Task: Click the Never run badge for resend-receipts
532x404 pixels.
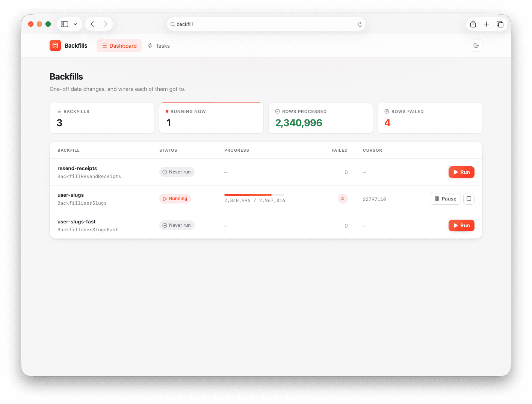Action: click(x=177, y=172)
